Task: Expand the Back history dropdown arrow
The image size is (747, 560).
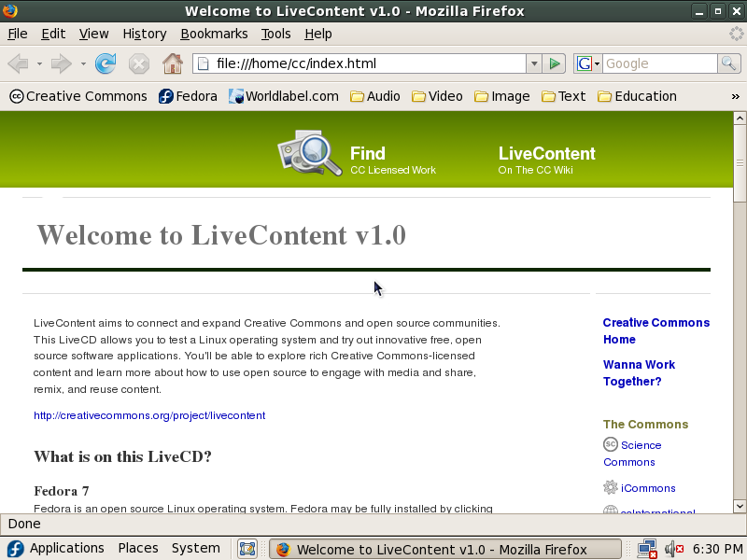Action: (x=39, y=63)
